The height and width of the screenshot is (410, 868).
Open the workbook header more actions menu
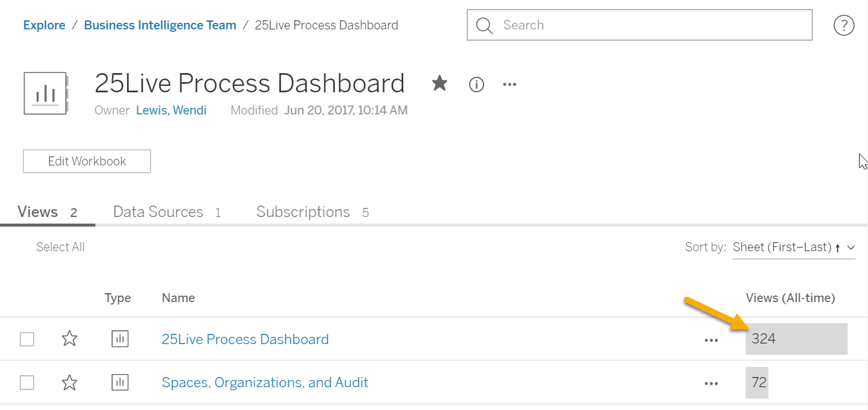pyautogui.click(x=510, y=85)
